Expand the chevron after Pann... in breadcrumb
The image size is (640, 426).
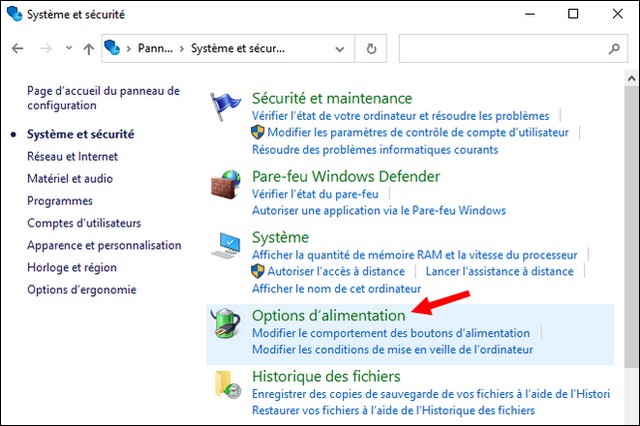tap(182, 49)
